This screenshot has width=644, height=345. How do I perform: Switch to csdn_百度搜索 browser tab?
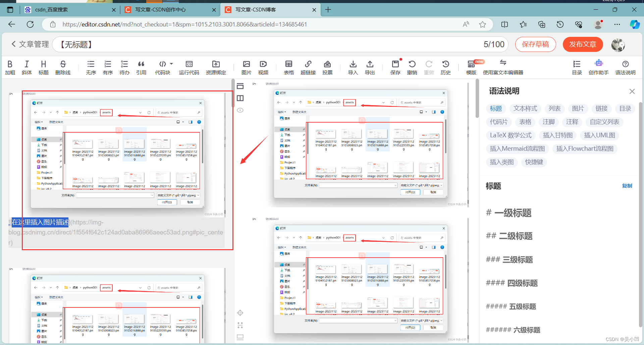(70, 10)
